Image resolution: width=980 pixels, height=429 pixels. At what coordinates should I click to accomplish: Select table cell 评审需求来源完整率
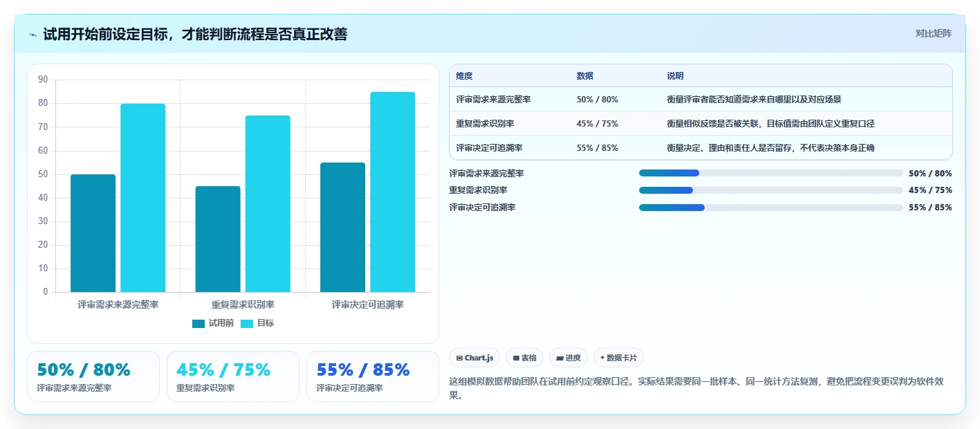pos(493,99)
